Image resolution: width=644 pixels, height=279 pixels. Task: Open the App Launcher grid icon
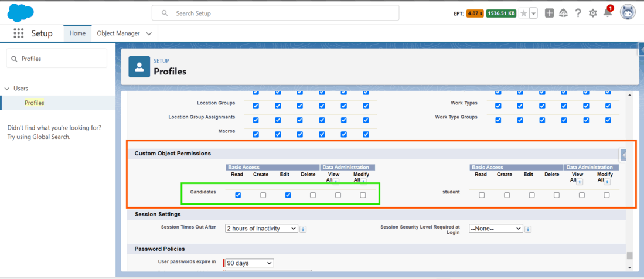pos(19,33)
